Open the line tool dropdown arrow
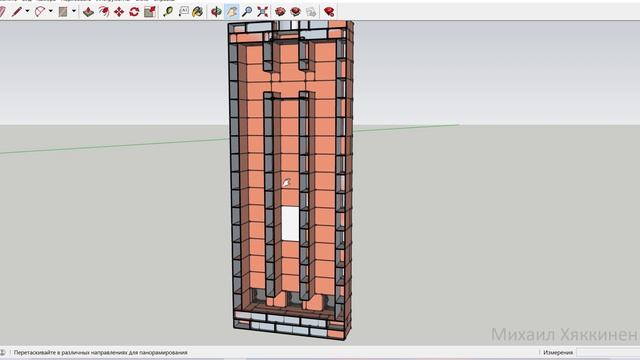The width and height of the screenshot is (640, 360). (x=27, y=11)
